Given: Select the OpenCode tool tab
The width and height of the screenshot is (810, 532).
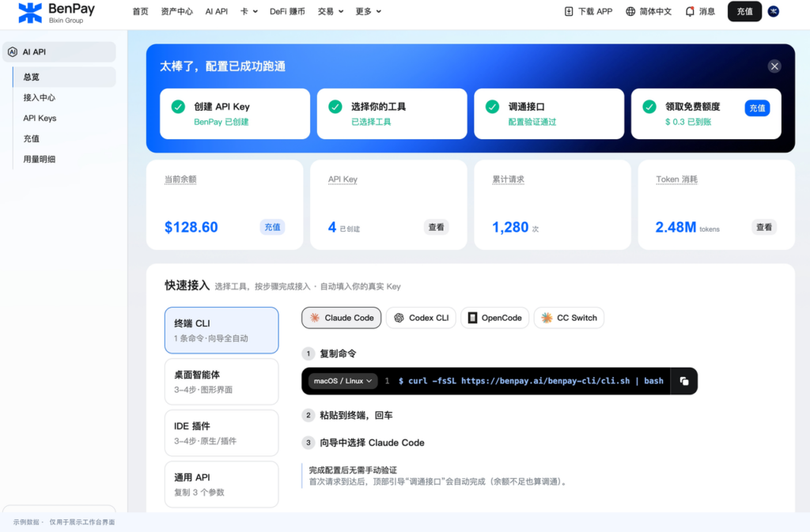Looking at the screenshot, I should click(495, 318).
